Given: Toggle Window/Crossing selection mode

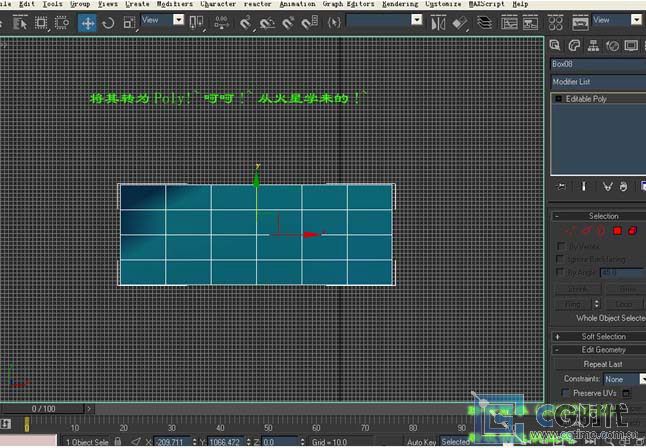Looking at the screenshot, I should pos(62,23).
